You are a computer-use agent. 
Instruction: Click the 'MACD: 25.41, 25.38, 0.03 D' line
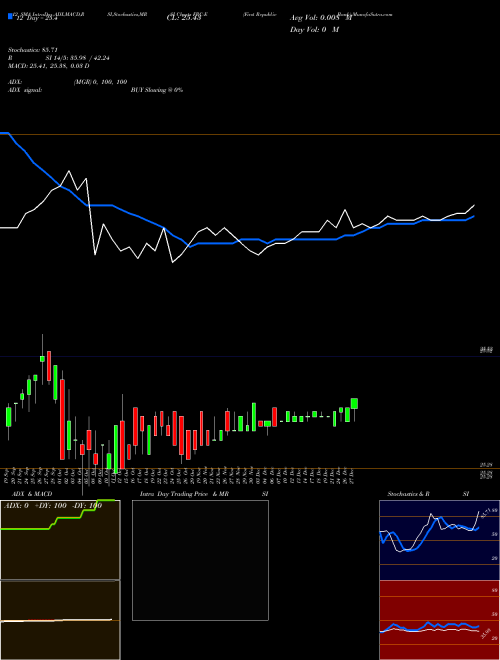point(49,66)
